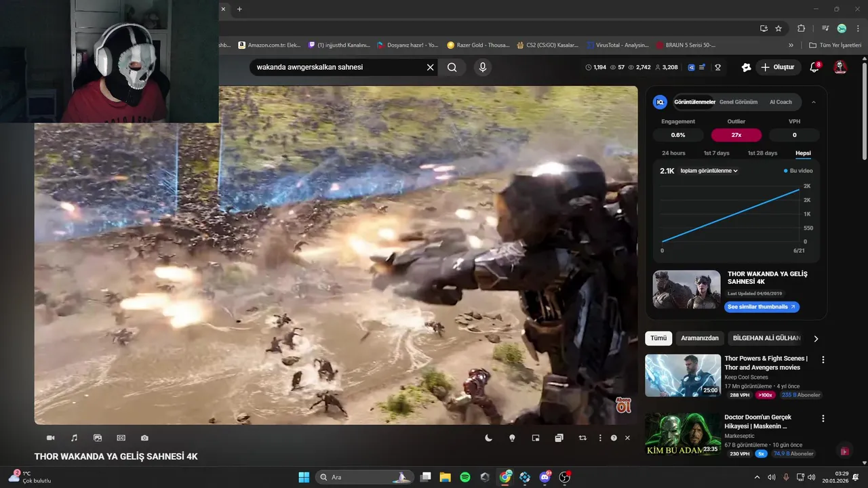Click the stacked windows pop-out icon
This screenshot has height=488, width=868.
pos(559,438)
